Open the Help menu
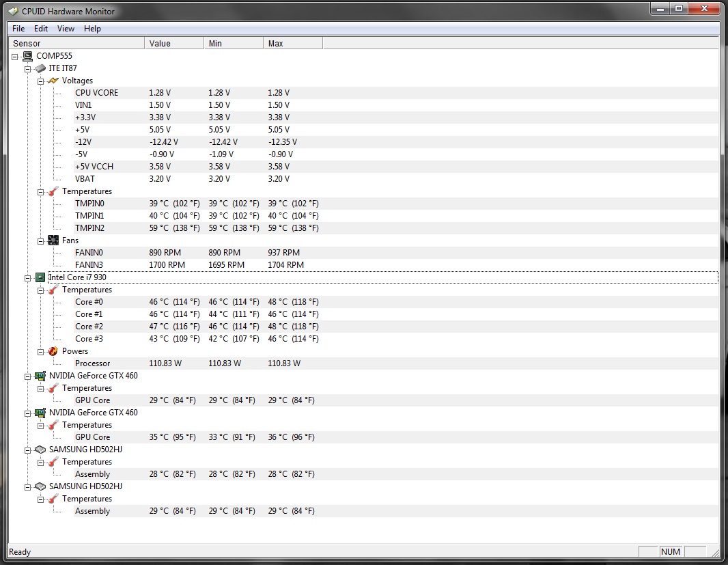Viewport: 728px width, 565px height. pos(92,29)
